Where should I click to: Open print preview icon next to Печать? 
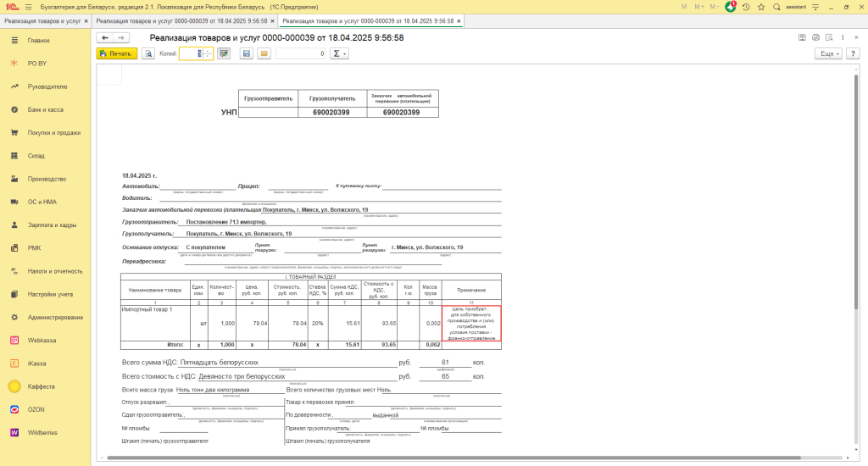pyautogui.click(x=147, y=53)
